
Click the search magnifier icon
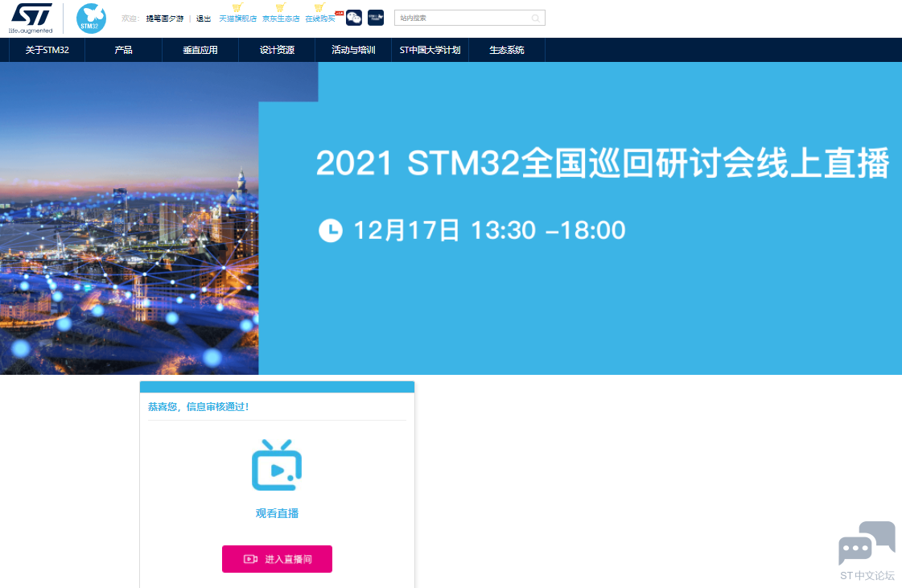[536, 19]
